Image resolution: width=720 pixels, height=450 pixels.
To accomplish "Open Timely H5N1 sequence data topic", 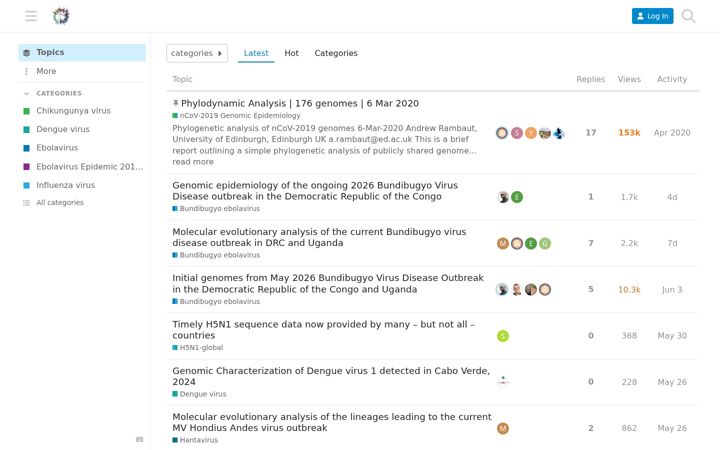I will point(323,330).
